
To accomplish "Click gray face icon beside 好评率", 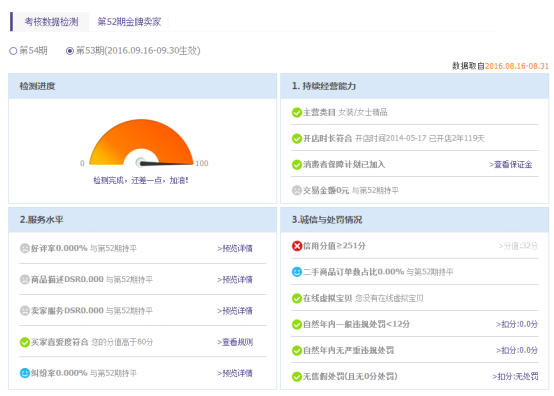I will 24,248.
